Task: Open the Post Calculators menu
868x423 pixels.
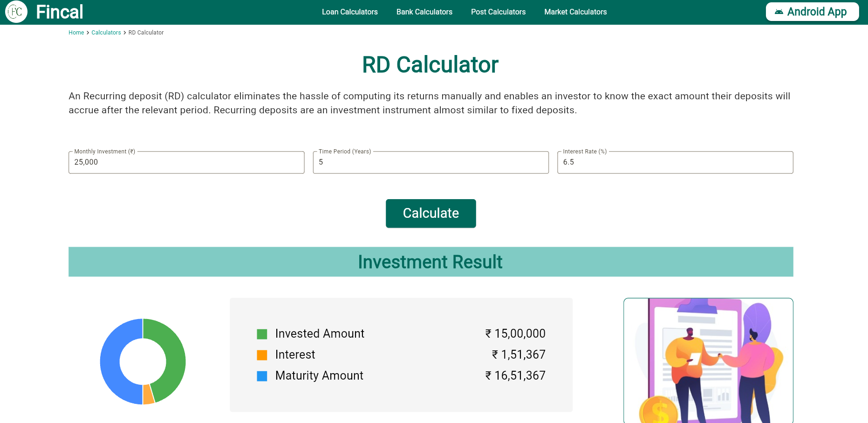Action: (x=498, y=12)
